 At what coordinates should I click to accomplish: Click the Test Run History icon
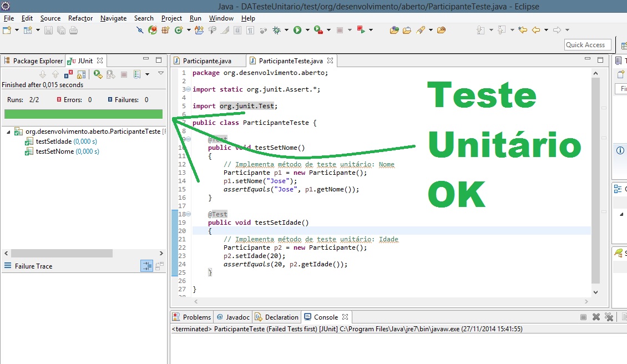pos(137,74)
